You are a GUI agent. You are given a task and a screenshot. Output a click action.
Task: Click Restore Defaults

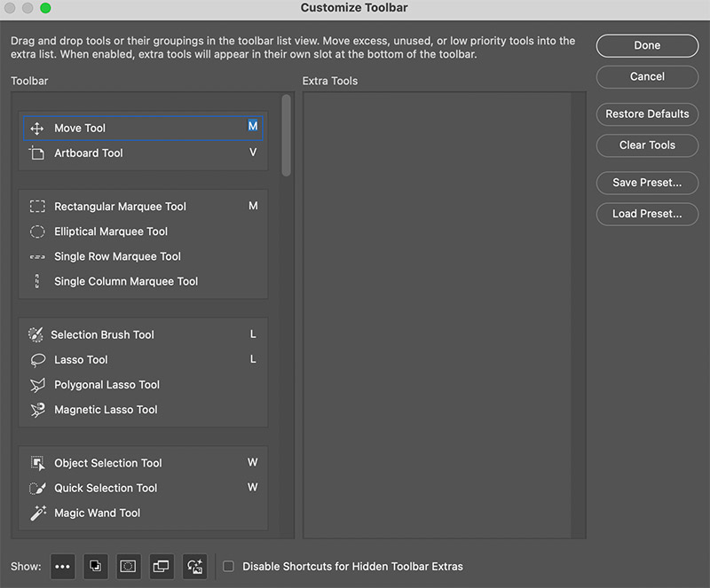[x=647, y=114]
